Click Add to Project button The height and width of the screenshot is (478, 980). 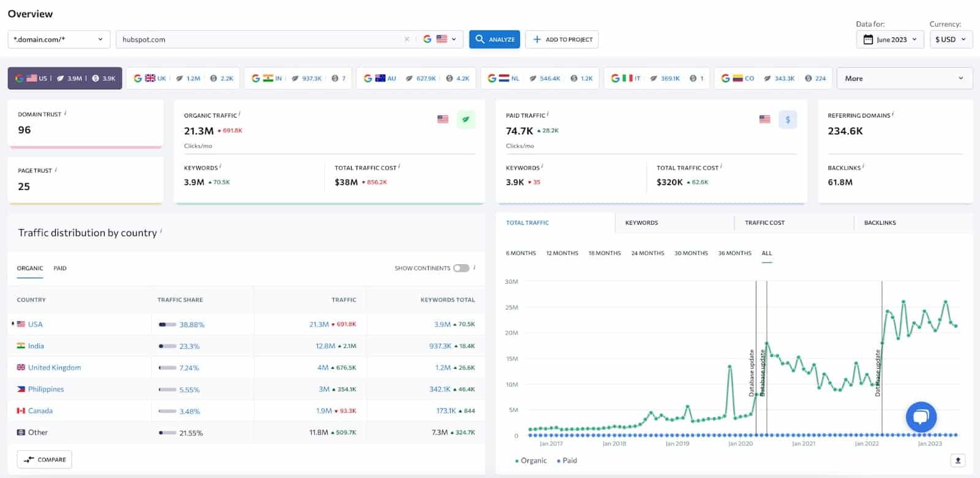click(x=562, y=39)
